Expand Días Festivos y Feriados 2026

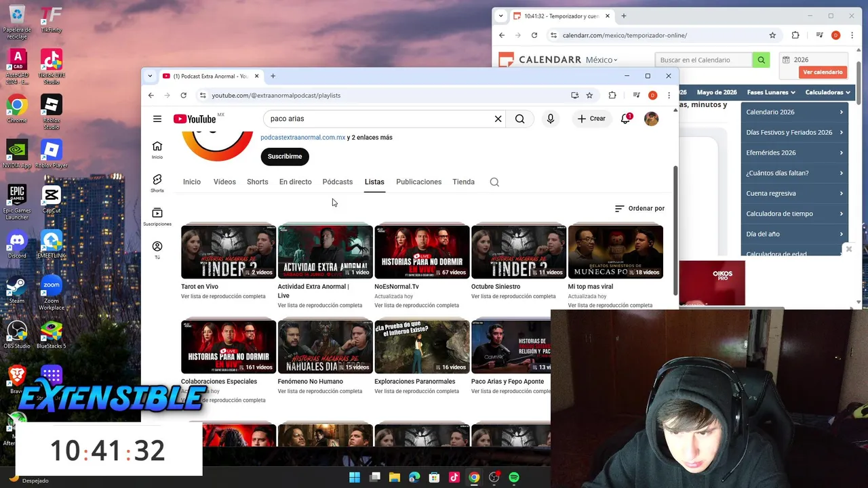click(x=793, y=132)
